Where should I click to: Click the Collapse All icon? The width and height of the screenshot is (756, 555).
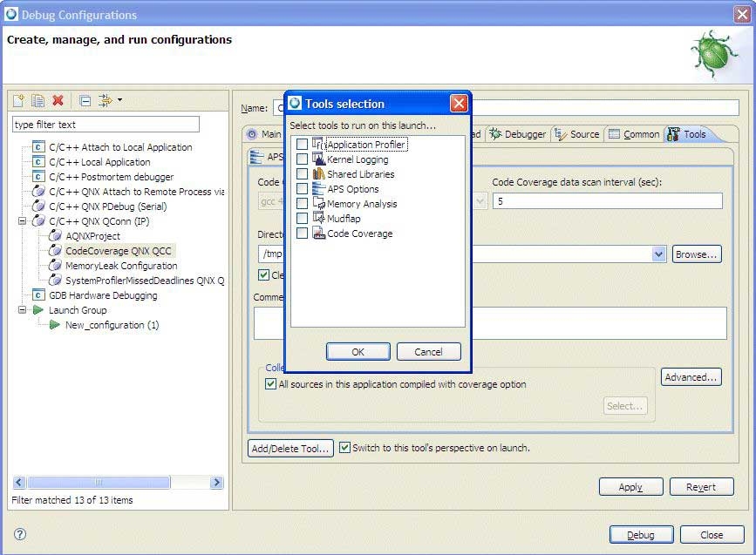(85, 100)
